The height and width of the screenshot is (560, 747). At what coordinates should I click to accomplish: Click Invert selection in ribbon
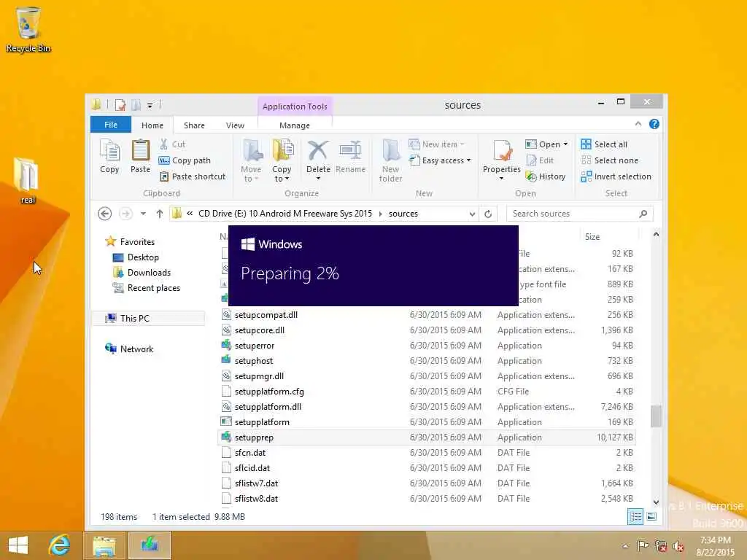(616, 176)
